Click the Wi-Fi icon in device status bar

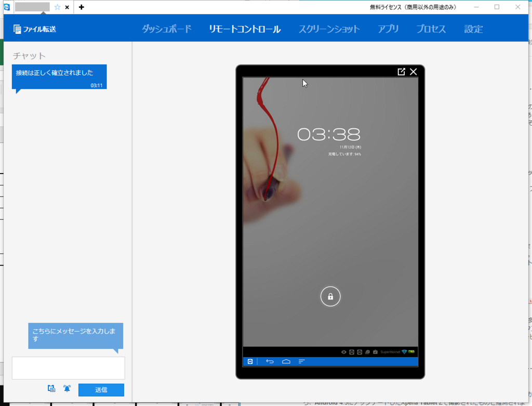click(404, 352)
